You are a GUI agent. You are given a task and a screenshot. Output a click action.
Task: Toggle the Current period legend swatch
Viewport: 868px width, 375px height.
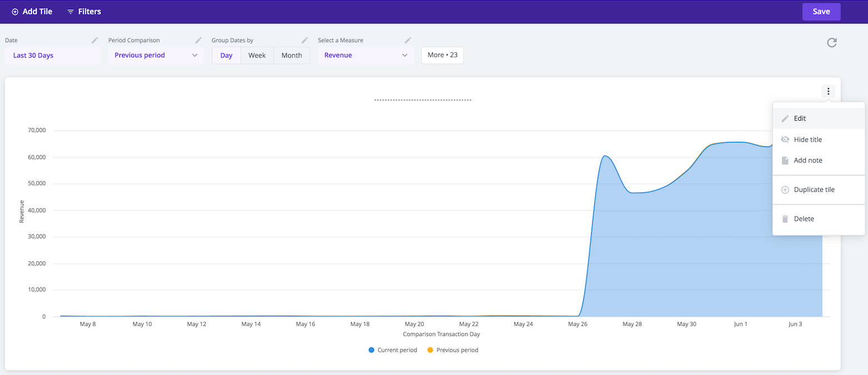(x=371, y=350)
